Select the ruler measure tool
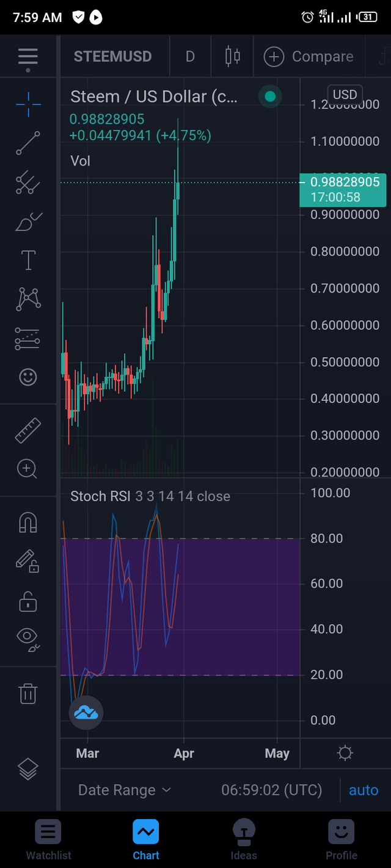 [x=28, y=430]
